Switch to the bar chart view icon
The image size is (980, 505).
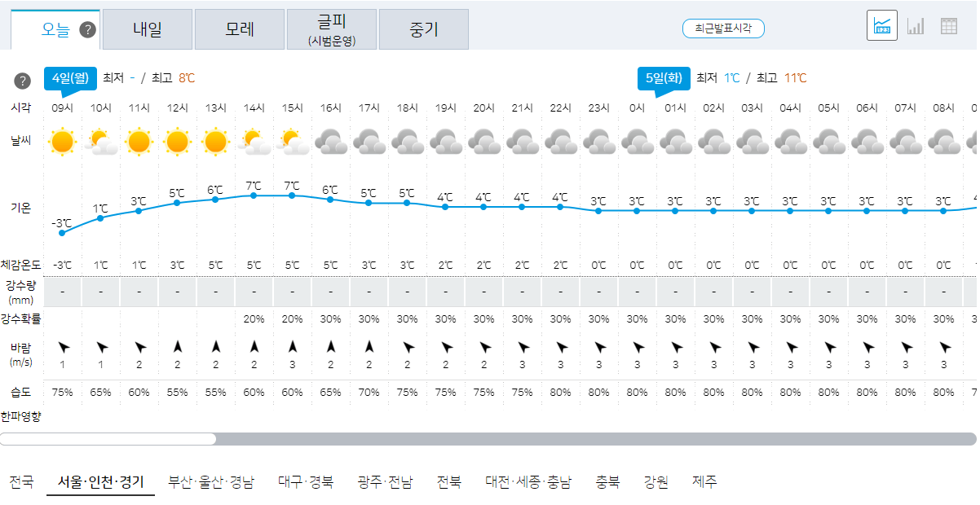click(915, 25)
